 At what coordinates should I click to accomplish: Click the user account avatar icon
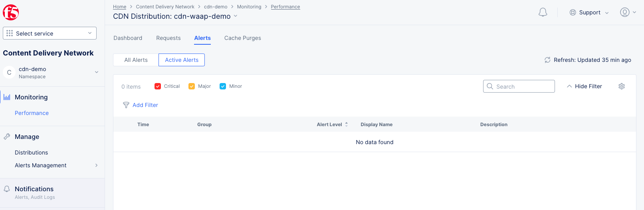[x=624, y=12]
